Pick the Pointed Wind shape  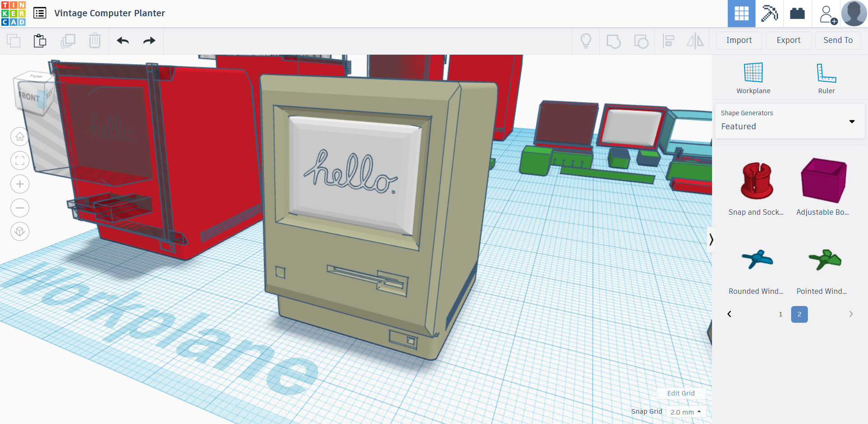pyautogui.click(x=823, y=270)
